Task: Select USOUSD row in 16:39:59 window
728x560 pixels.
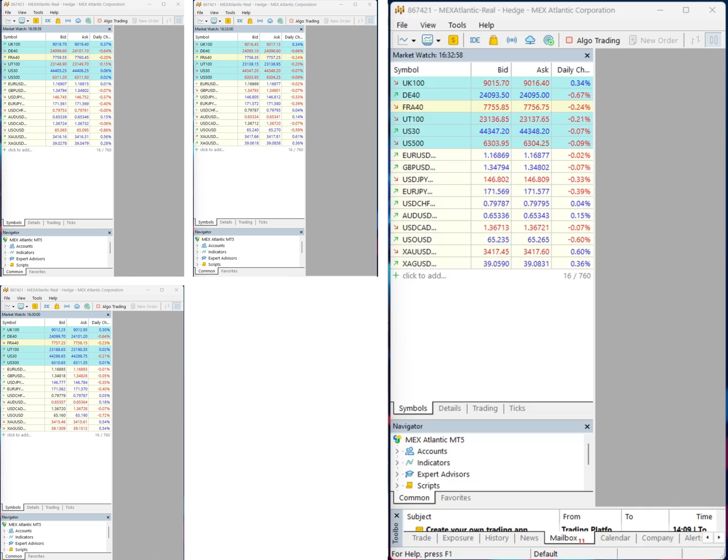Action: [x=57, y=130]
